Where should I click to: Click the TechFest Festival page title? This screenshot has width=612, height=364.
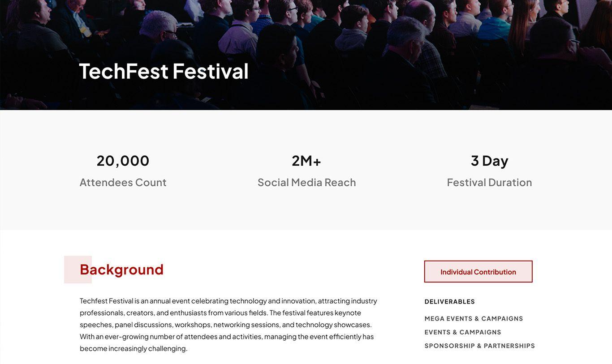tap(164, 71)
